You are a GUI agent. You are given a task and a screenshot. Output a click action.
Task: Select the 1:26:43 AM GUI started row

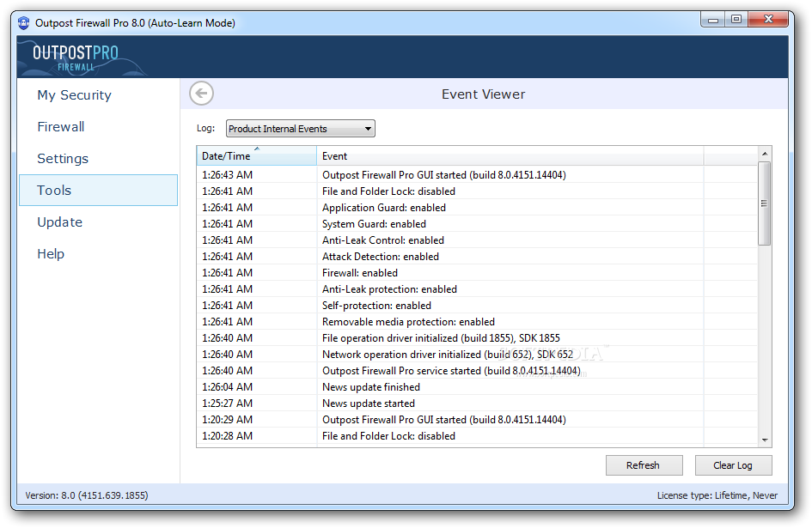(x=476, y=175)
